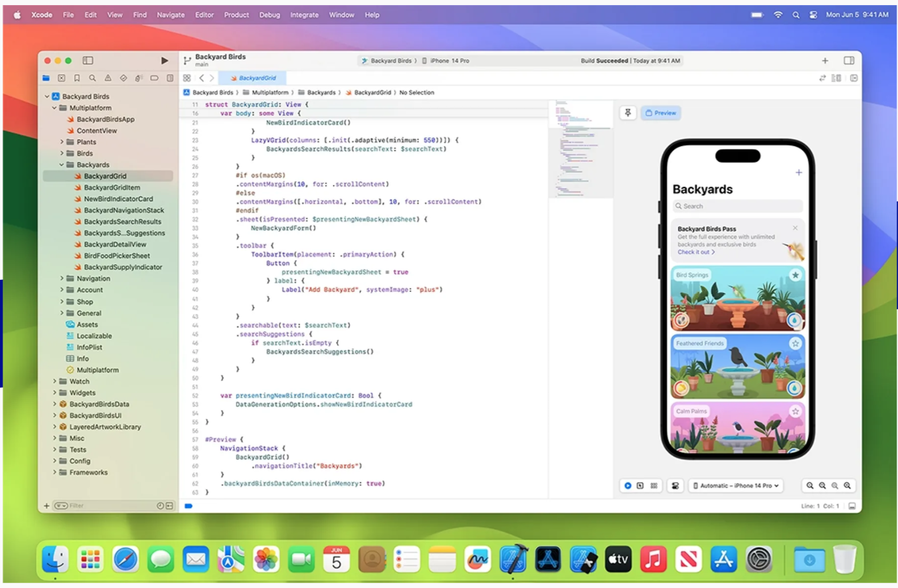Add an editor on the right

pyautogui.click(x=853, y=78)
